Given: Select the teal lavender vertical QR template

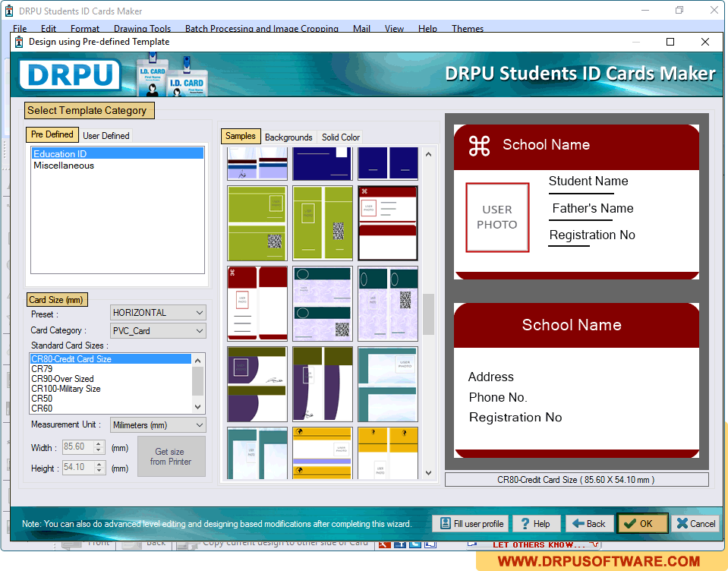Looking at the screenshot, I should pos(388,304).
